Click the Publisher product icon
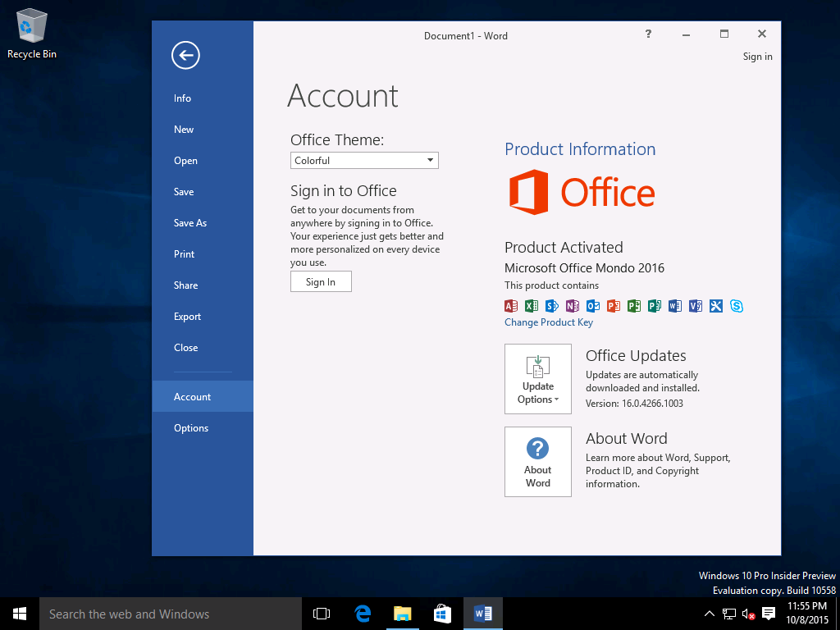The width and height of the screenshot is (840, 630). pyautogui.click(x=654, y=306)
